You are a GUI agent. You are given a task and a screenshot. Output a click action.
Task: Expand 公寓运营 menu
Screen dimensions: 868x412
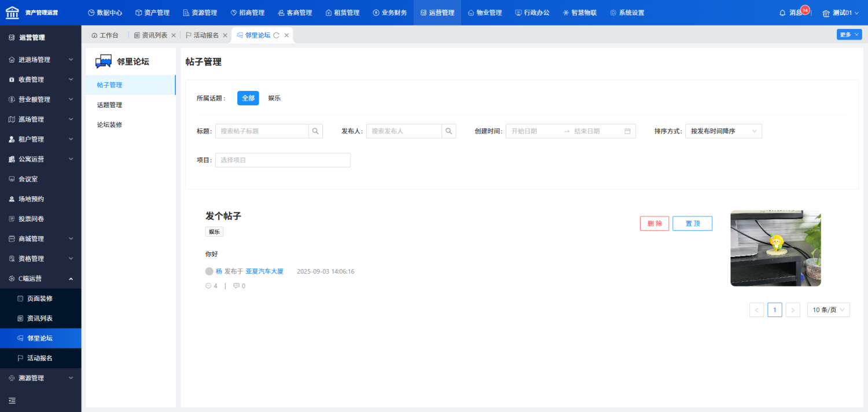coord(41,159)
